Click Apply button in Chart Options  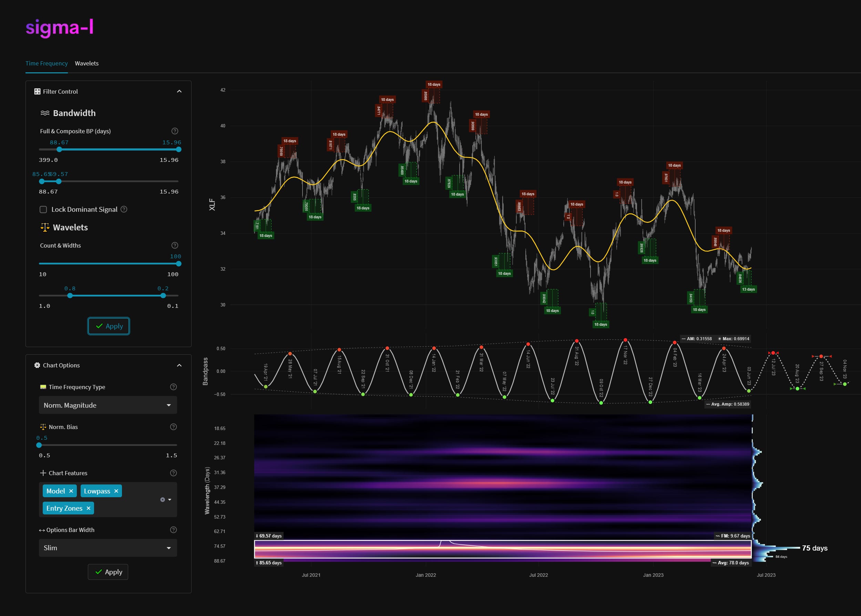(108, 572)
